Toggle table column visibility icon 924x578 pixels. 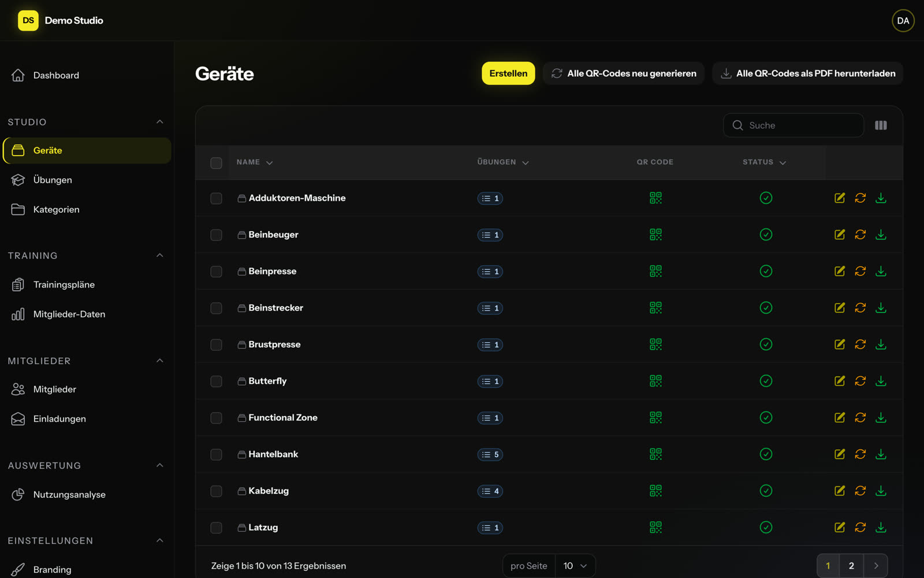[881, 125]
